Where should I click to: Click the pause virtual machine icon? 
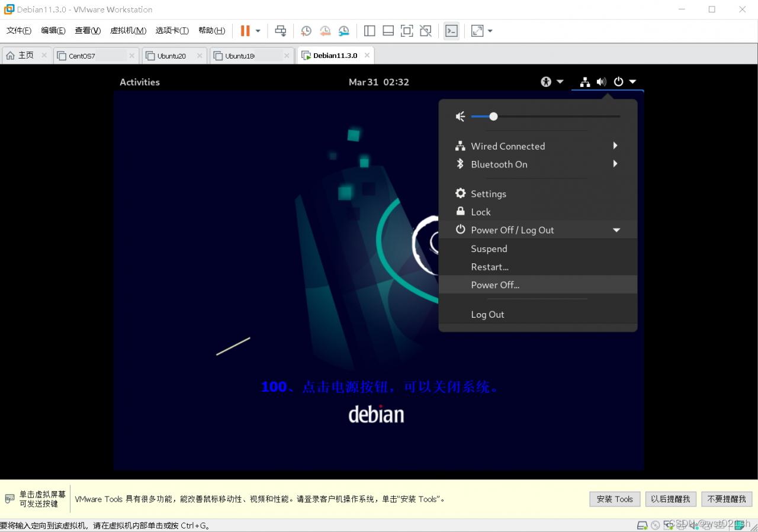tap(245, 31)
